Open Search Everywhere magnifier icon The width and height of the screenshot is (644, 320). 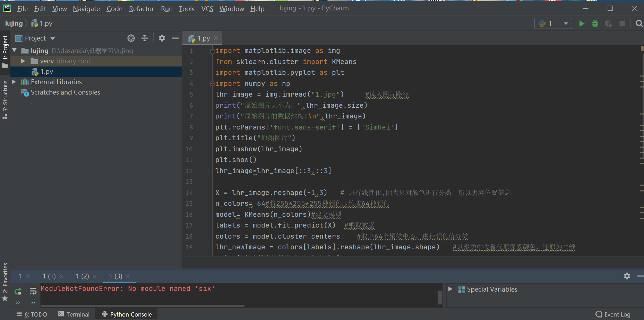click(639, 24)
